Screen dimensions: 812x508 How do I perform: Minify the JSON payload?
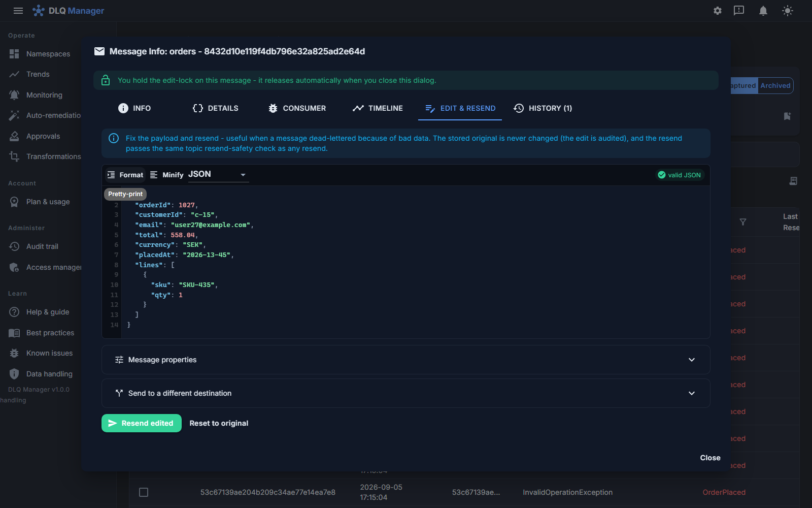point(166,175)
